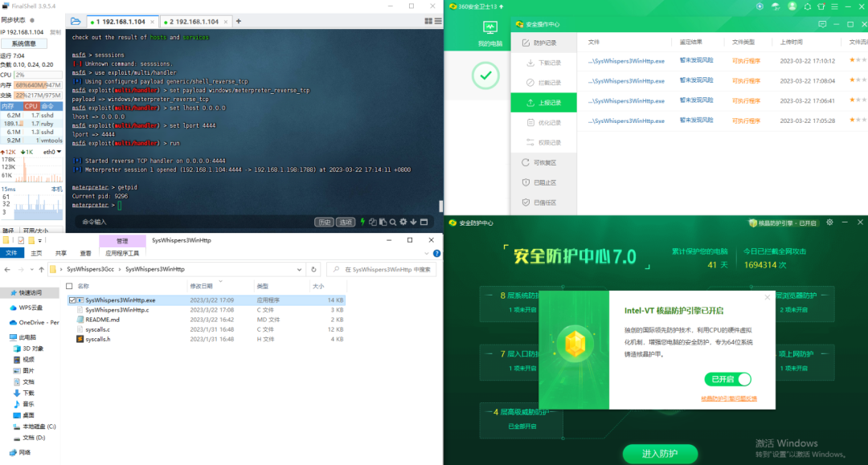The height and width of the screenshot is (465, 868).
Task: Open 拦截记录 in 安全操作中心 sidebar
Action: point(543,83)
